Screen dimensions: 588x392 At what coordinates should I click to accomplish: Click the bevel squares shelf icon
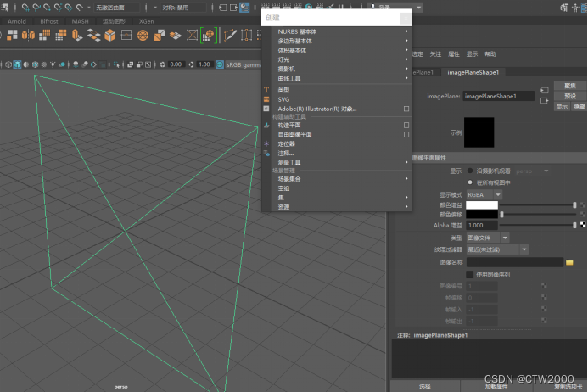pyautogui.click(x=159, y=36)
